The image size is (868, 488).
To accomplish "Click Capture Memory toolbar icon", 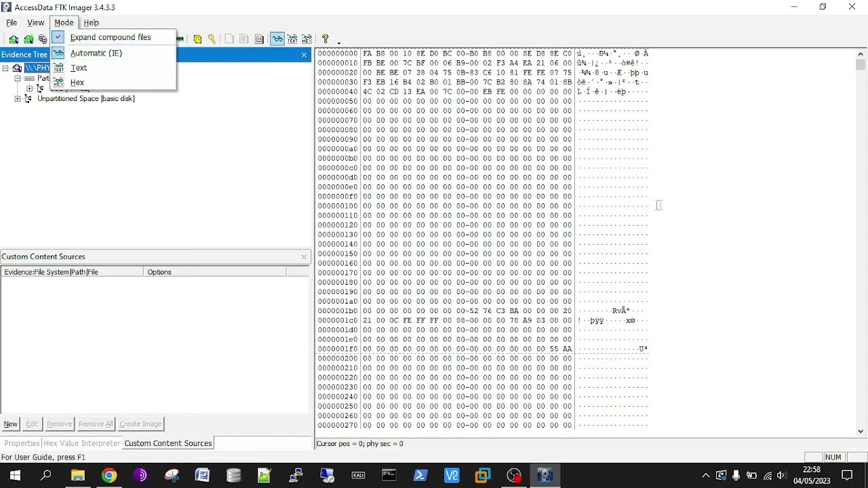I will pos(180,39).
